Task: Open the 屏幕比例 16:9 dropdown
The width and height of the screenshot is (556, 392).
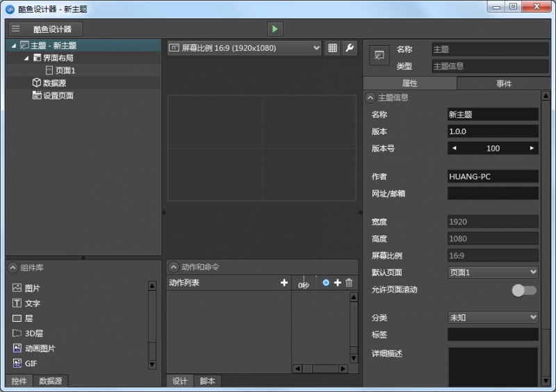Action: (244, 48)
